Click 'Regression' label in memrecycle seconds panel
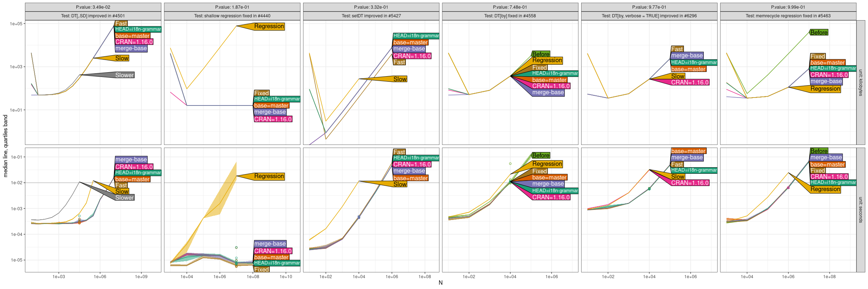This screenshot has width=868, height=289. tap(825, 189)
